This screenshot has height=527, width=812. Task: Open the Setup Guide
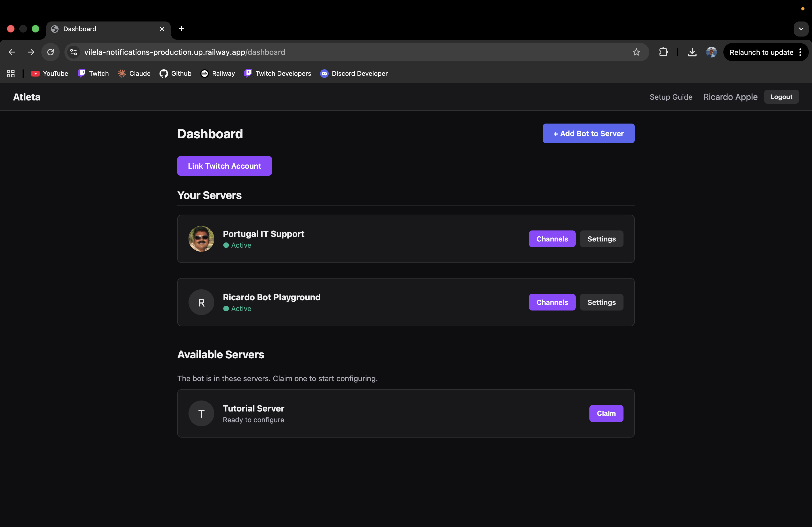point(670,97)
